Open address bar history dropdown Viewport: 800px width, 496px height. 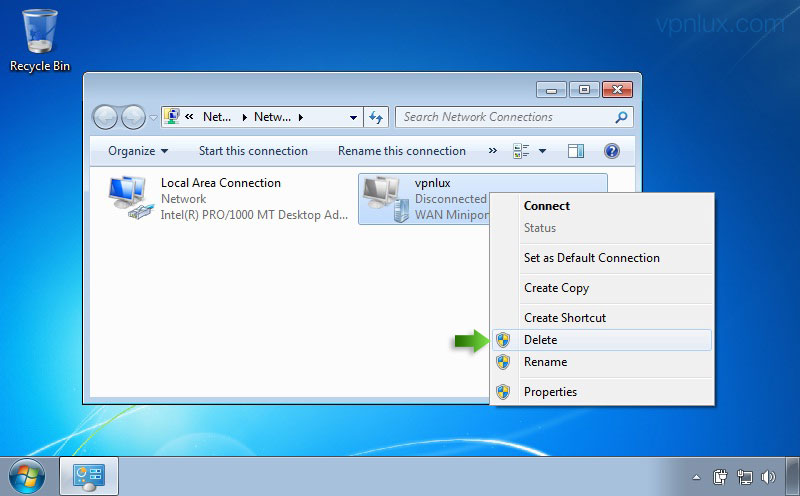click(353, 117)
